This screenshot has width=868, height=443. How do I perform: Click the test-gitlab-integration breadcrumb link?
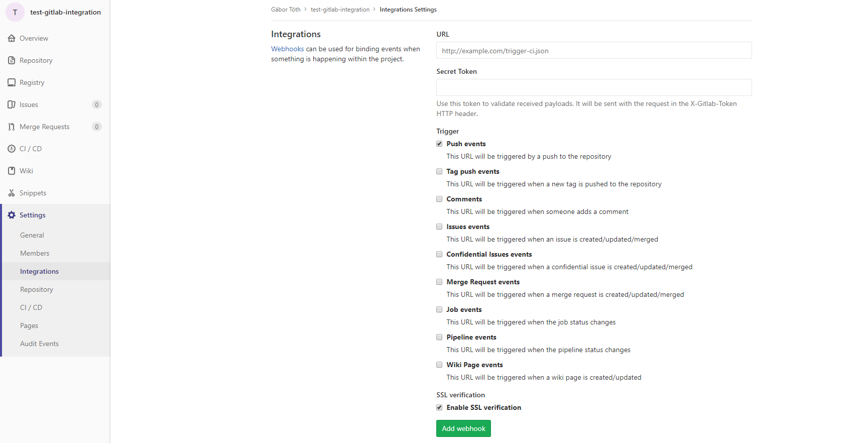pos(340,10)
